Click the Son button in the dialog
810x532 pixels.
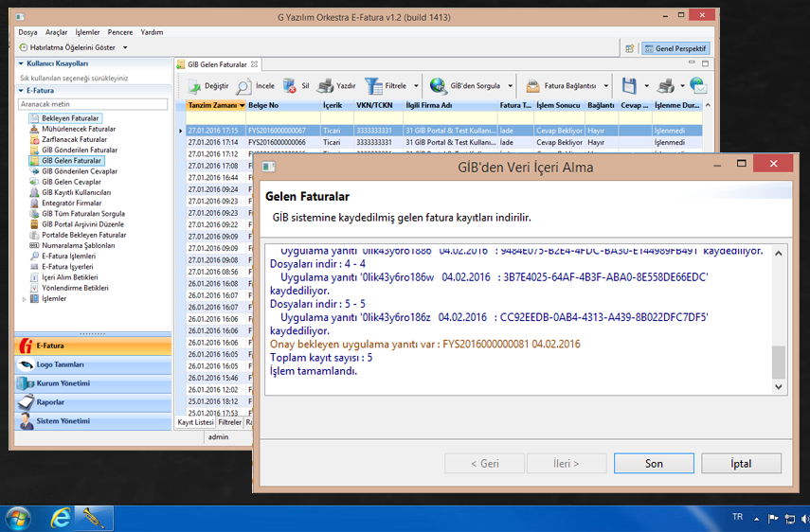tap(654, 464)
